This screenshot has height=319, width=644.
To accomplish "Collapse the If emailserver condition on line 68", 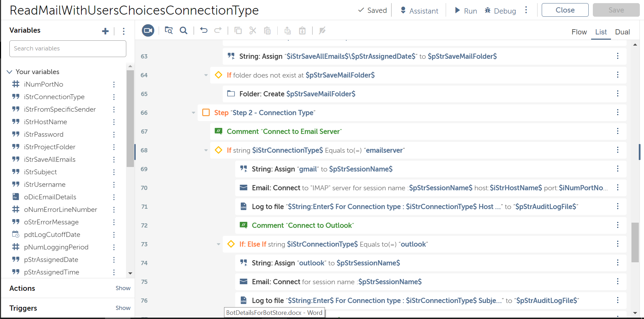I will 206,150.
